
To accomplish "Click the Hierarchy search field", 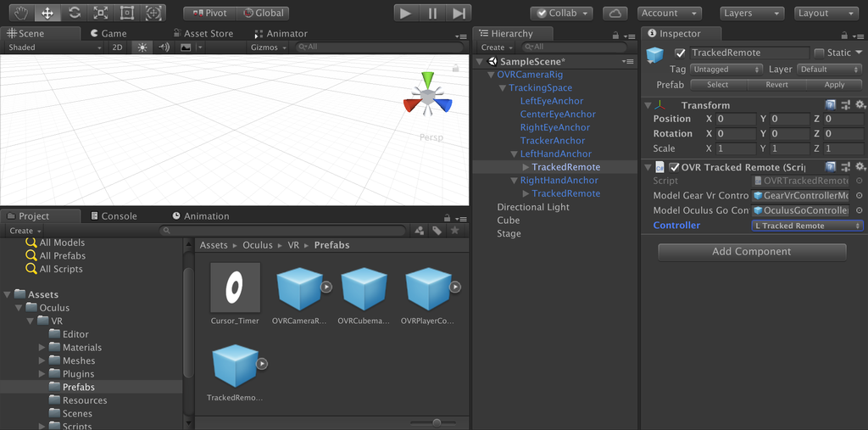I will coord(574,47).
